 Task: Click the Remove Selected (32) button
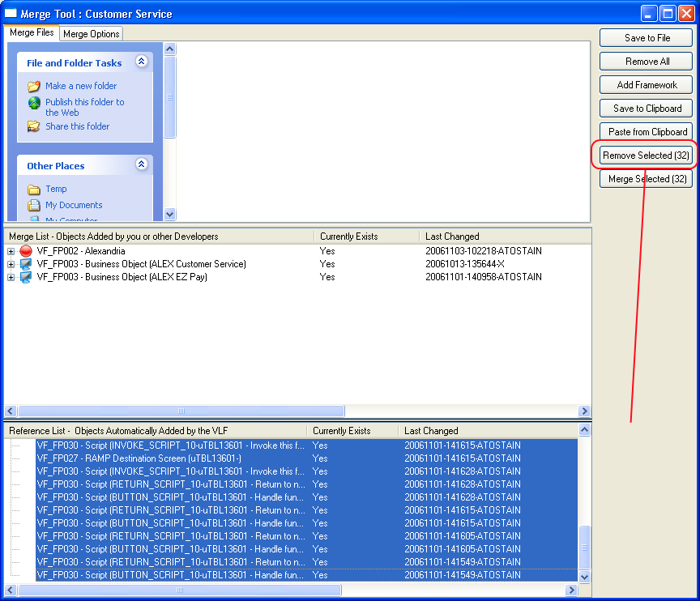point(646,156)
